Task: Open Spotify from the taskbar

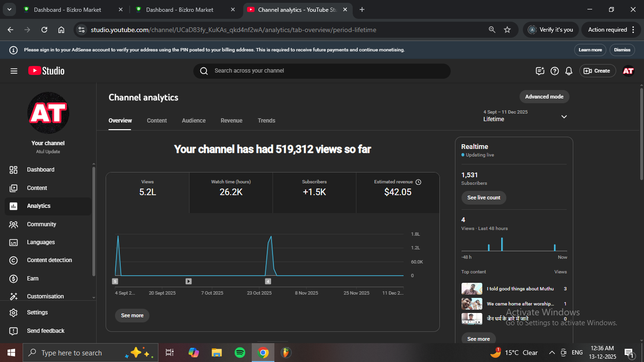Action: point(239,353)
